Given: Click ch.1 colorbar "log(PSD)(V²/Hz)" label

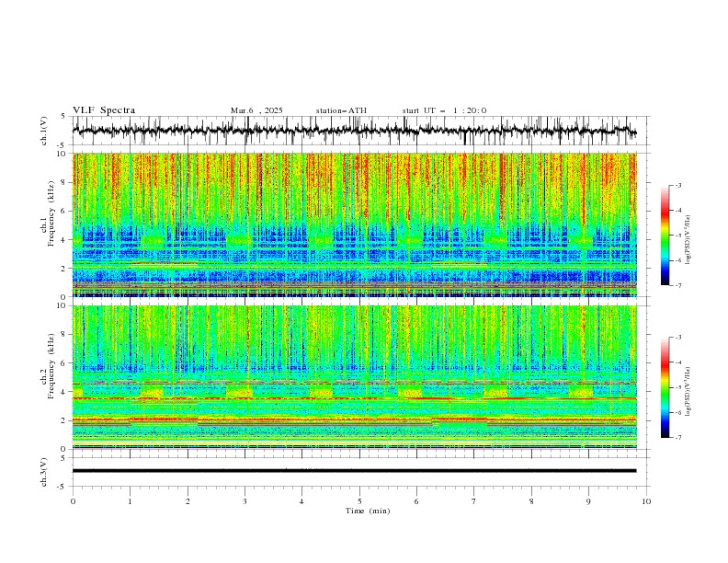Looking at the screenshot, I should (x=689, y=240).
